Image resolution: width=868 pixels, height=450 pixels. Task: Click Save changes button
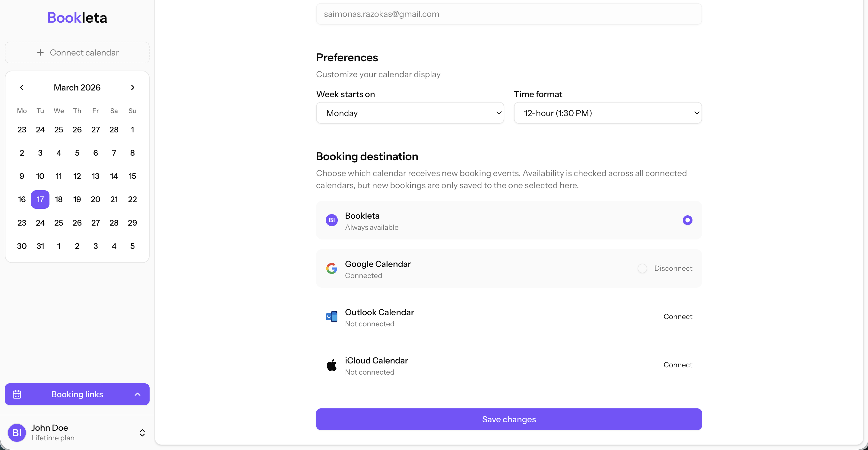click(x=509, y=419)
